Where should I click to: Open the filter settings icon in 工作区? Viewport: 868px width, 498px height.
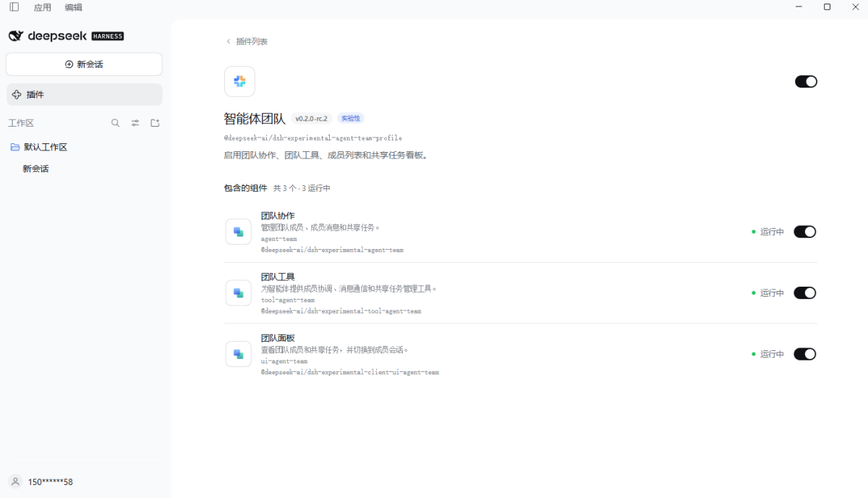tap(135, 123)
